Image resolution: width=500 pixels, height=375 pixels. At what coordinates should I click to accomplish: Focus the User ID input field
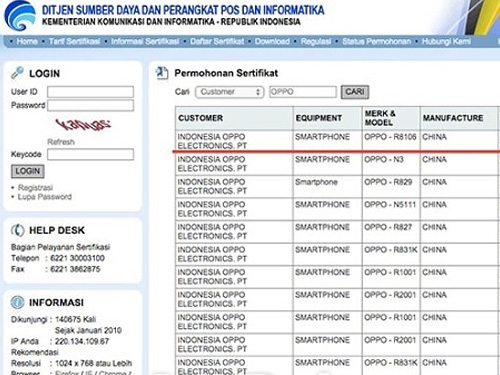click(x=90, y=92)
